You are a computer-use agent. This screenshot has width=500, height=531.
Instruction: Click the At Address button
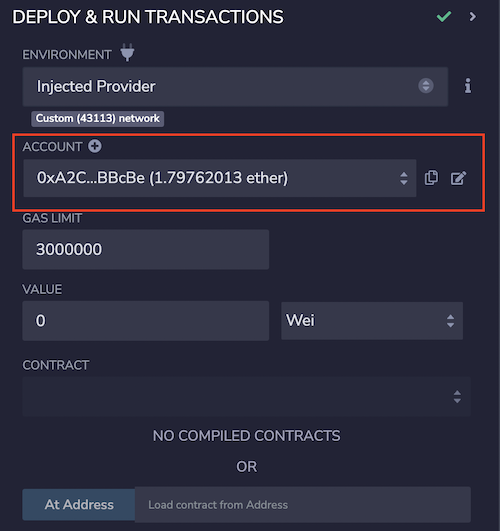(x=79, y=505)
